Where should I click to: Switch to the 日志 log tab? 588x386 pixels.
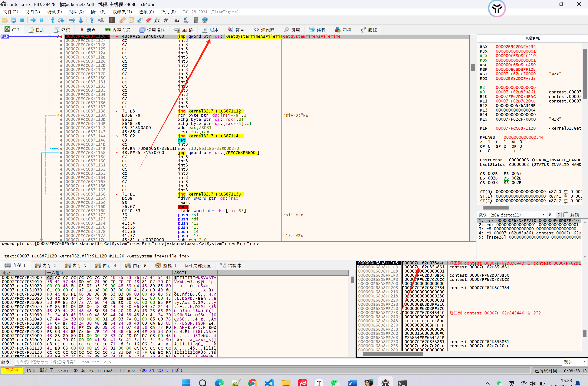(37, 30)
